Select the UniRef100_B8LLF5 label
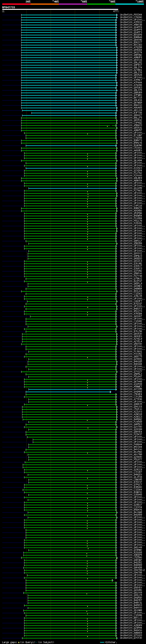146x644 pixels. (131, 118)
